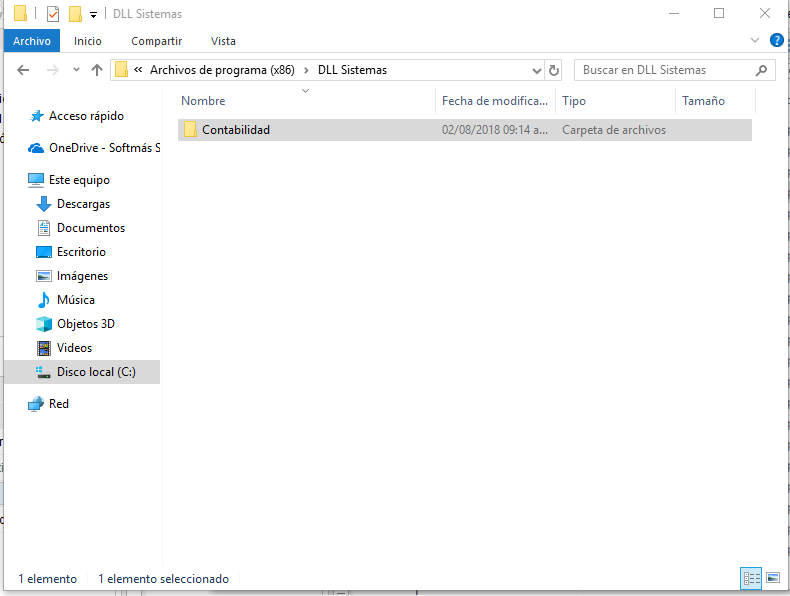Open address bar history dropdown
This screenshot has width=790, height=596.
tap(536, 70)
